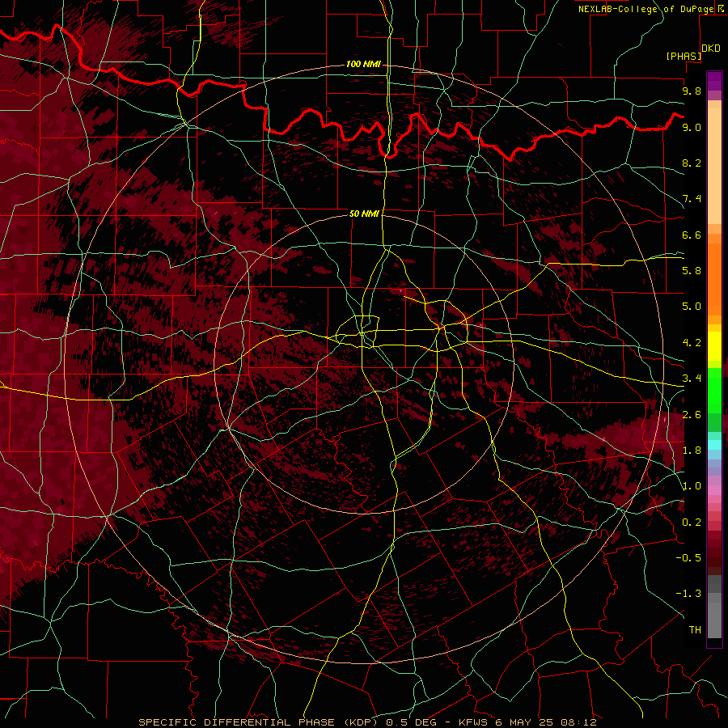Screen dimensions: 728x728
Task: Click the 9.8 value on the color scale
Action: pos(692,91)
